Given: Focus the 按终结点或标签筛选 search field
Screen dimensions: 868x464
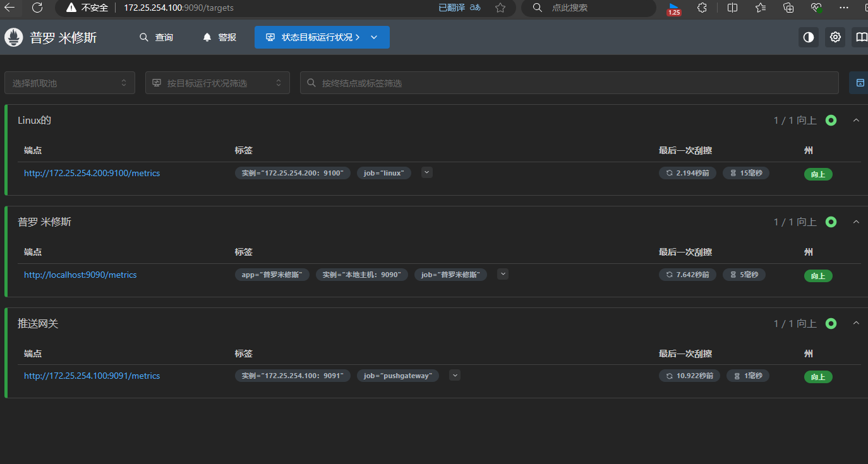Looking at the screenshot, I should tap(569, 83).
